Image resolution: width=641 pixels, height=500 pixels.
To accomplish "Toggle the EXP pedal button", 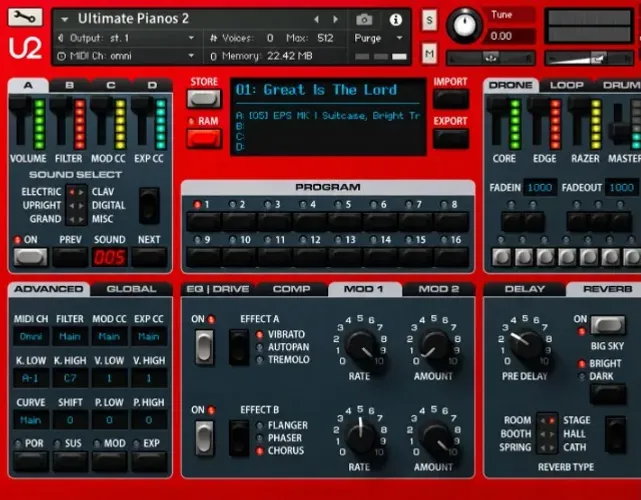I will 149,461.
